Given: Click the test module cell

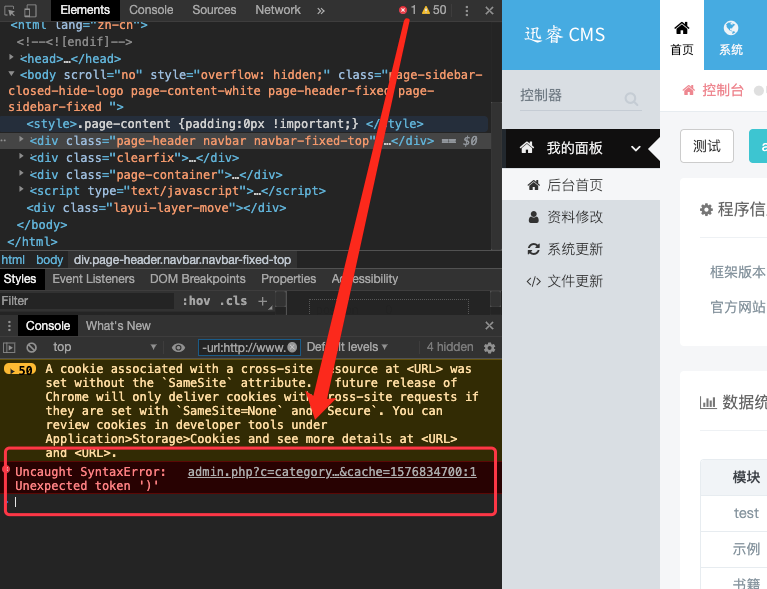Looking at the screenshot, I should click(745, 513).
